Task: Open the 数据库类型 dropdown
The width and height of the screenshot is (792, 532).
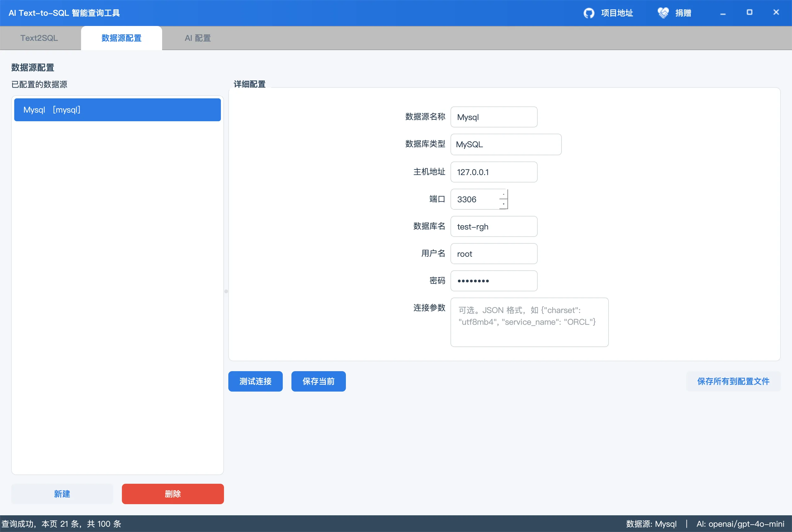Action: (506, 144)
